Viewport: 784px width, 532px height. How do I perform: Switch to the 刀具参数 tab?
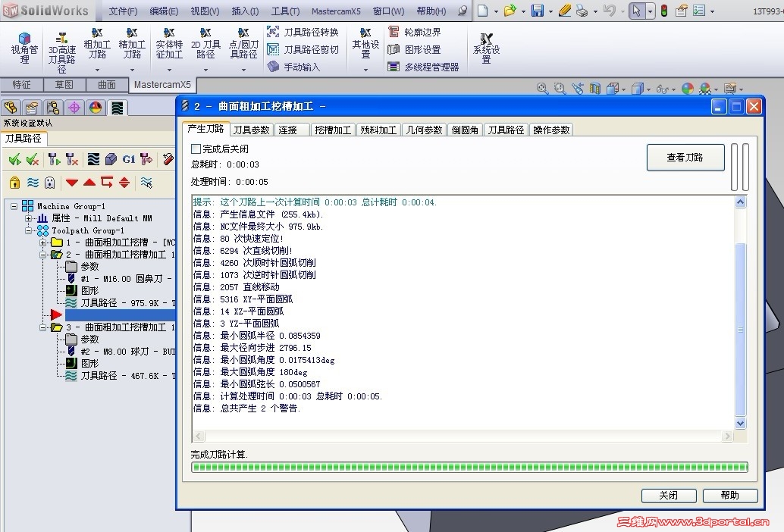252,130
